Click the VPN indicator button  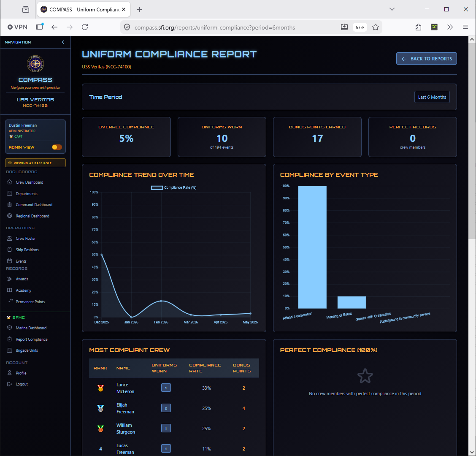[18, 27]
